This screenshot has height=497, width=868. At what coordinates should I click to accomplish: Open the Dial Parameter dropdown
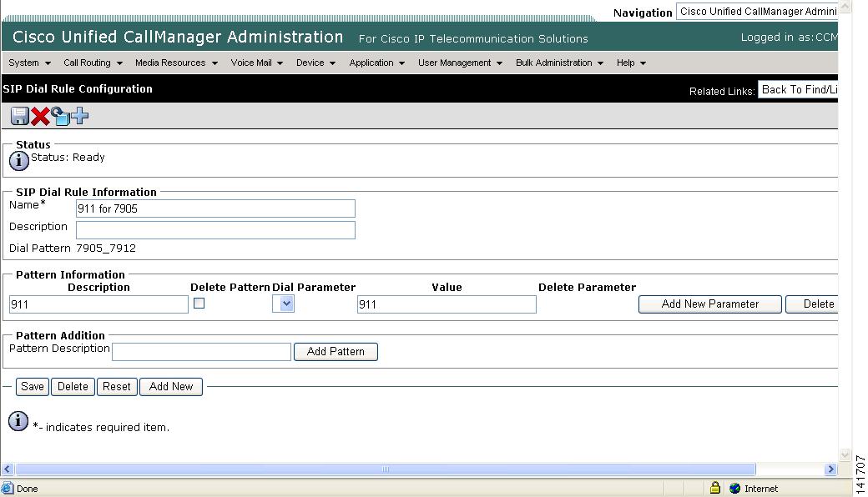(283, 304)
